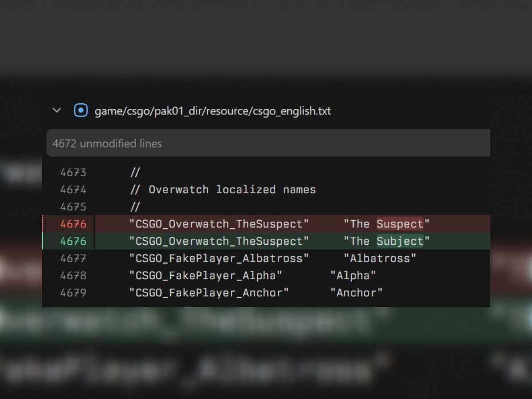Image resolution: width=532 pixels, height=399 pixels.
Task: Click the "CSGO_Overwatch_TheSuspect" key on the removed line
Action: click(219, 224)
